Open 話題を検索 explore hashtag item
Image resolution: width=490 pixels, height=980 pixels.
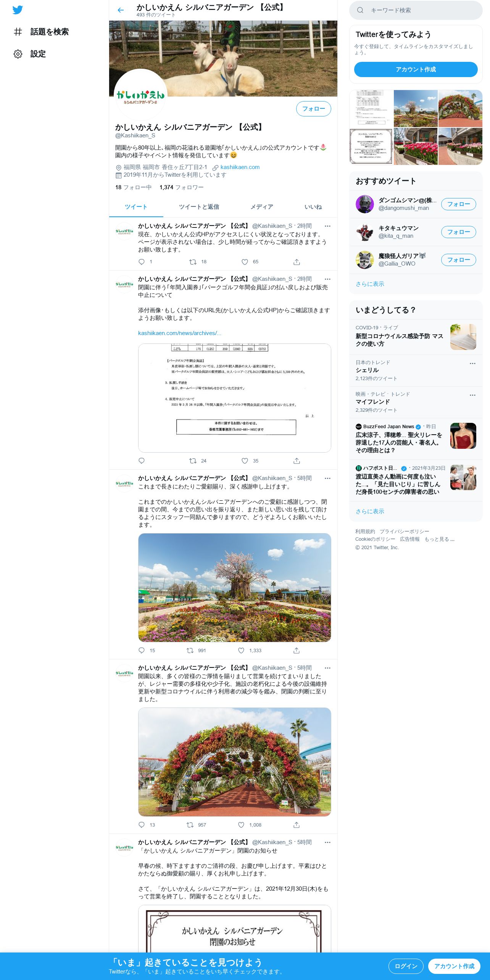(x=41, y=32)
